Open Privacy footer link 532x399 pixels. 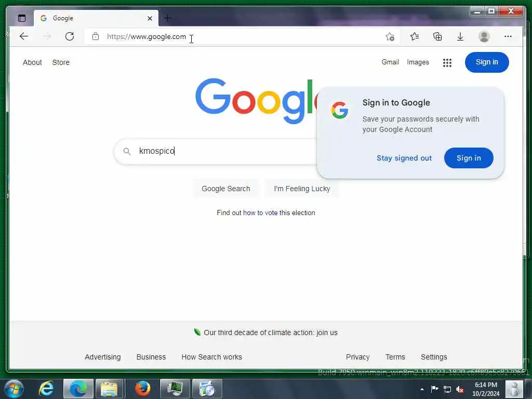(357, 357)
